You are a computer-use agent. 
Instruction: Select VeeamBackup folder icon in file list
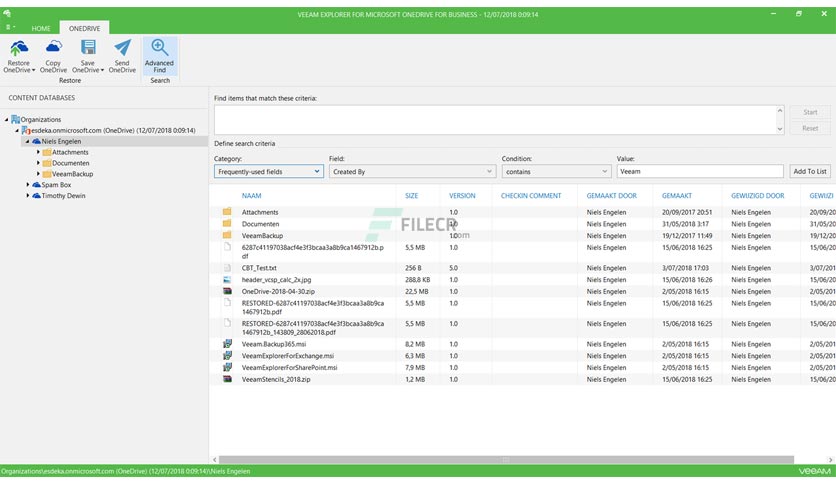(227, 235)
